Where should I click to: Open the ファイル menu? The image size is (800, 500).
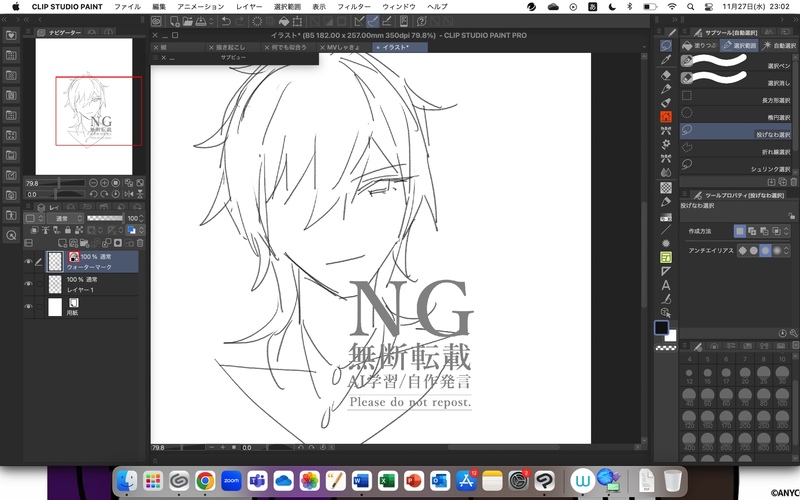tap(128, 7)
